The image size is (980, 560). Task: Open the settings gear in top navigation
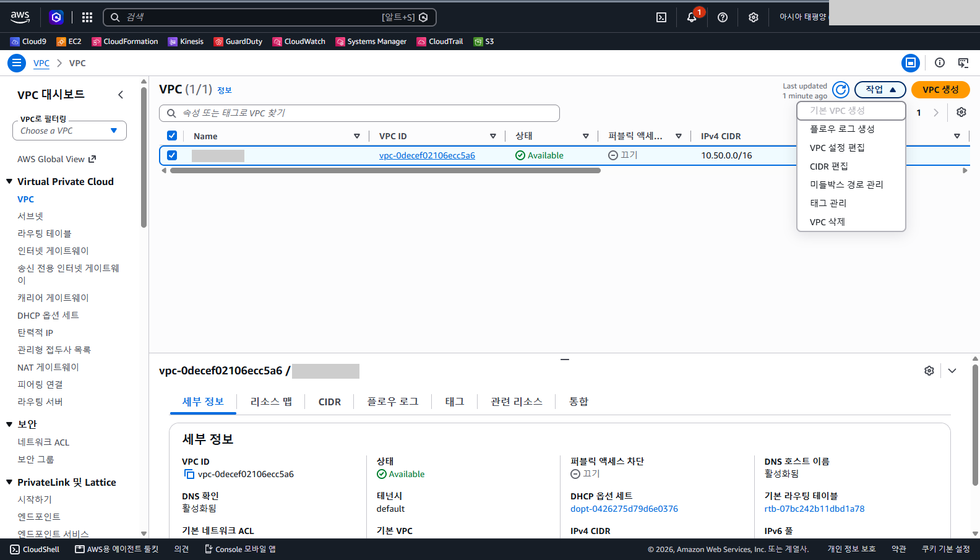[x=753, y=17]
